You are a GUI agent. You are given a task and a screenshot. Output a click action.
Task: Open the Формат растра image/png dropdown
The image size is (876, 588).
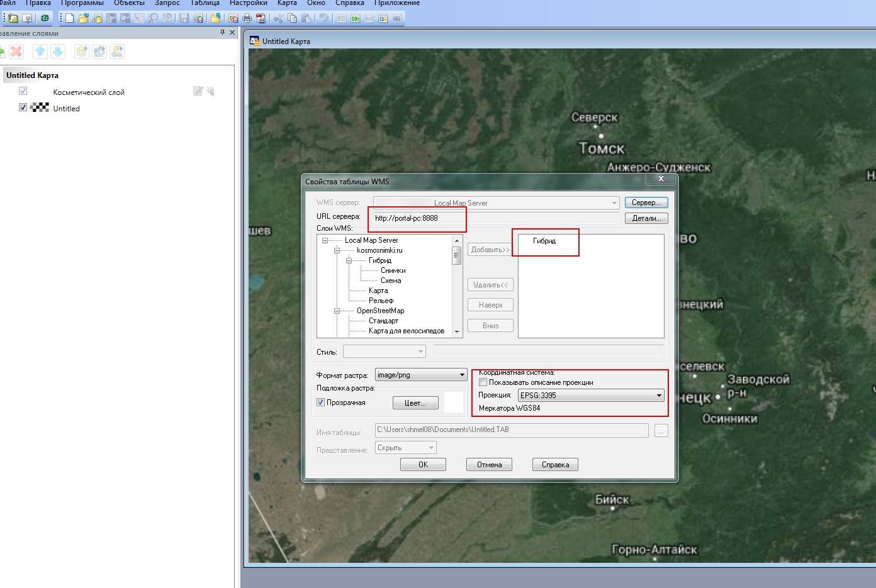tap(462, 375)
